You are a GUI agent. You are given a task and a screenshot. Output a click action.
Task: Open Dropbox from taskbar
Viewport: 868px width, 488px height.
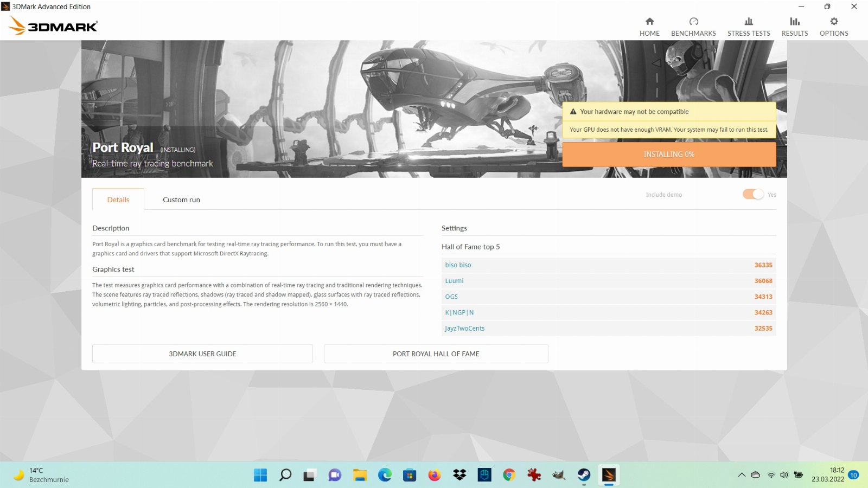pos(459,475)
